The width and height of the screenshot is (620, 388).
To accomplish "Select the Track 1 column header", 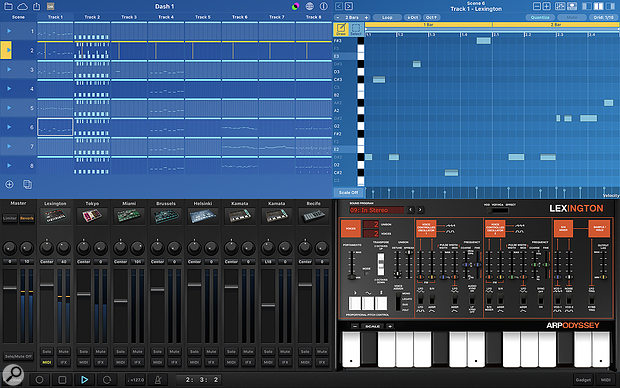I will pyautogui.click(x=55, y=17).
